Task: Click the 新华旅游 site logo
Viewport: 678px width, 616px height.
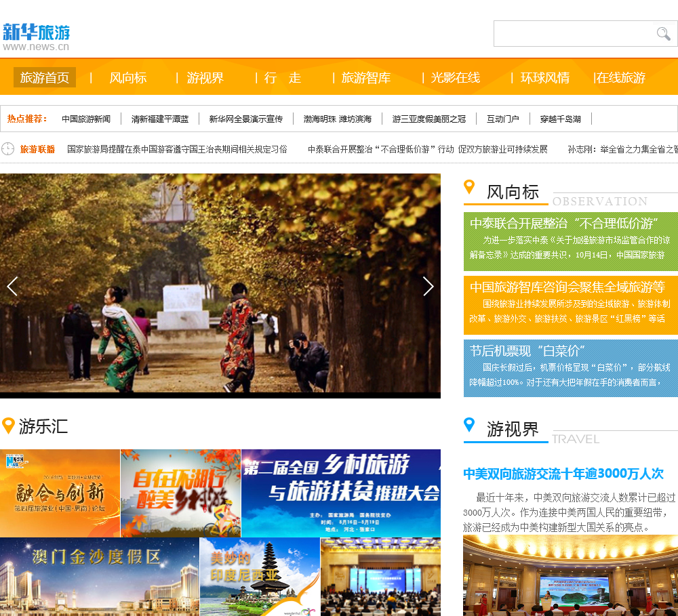Action: click(x=36, y=37)
